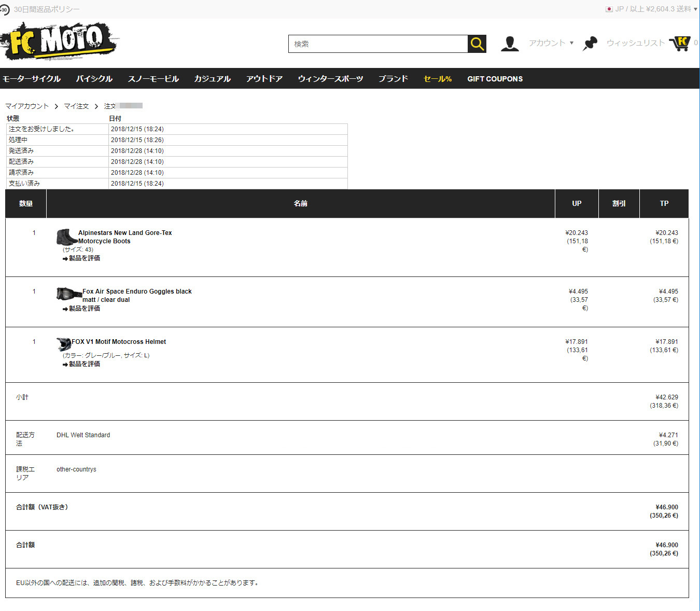Click the 小計 amount ¥42.629

[x=667, y=397]
